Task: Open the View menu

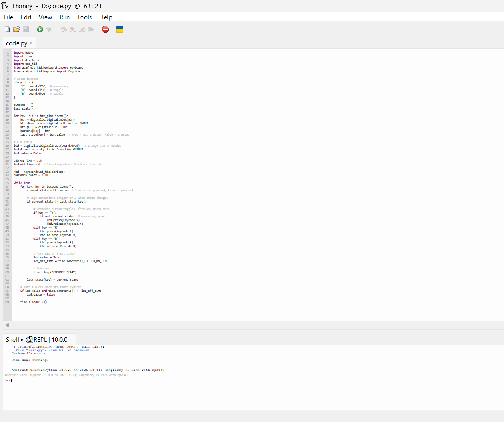Action: (45, 17)
